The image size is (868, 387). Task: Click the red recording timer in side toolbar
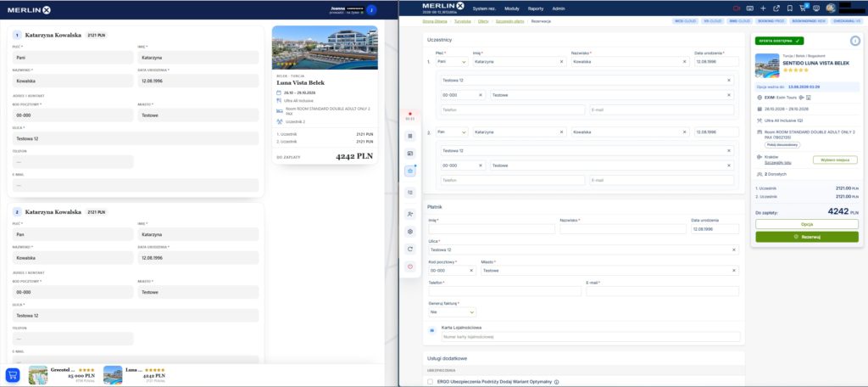coord(409,116)
